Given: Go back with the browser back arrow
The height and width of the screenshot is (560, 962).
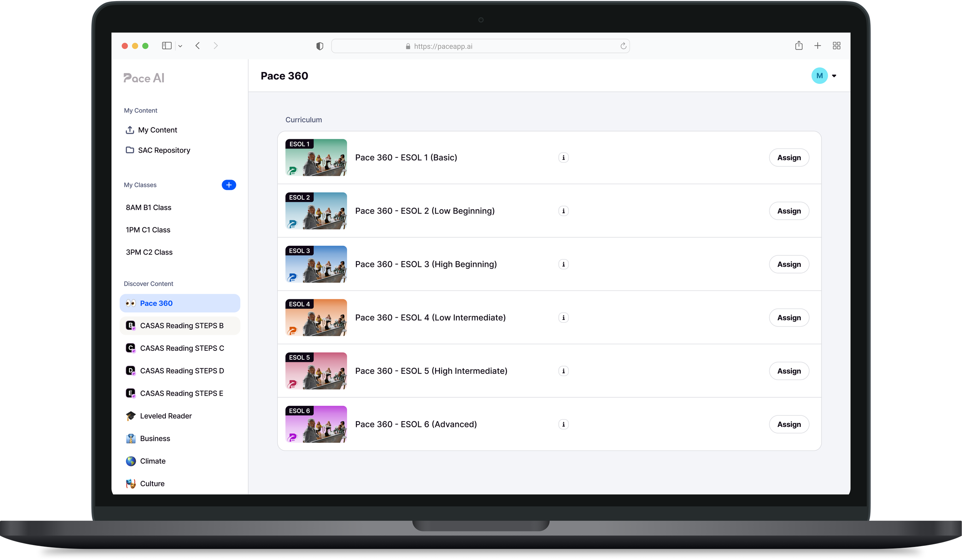Looking at the screenshot, I should [198, 46].
